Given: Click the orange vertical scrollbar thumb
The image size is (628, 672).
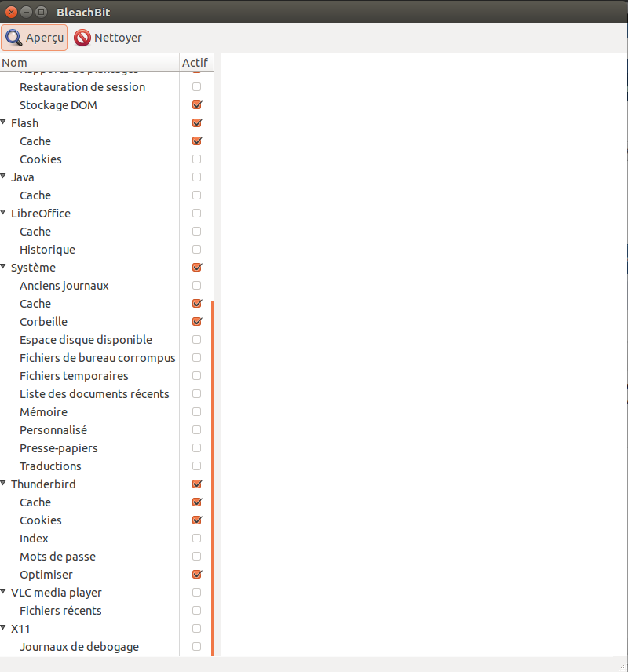Looking at the screenshot, I should pos(212,478).
